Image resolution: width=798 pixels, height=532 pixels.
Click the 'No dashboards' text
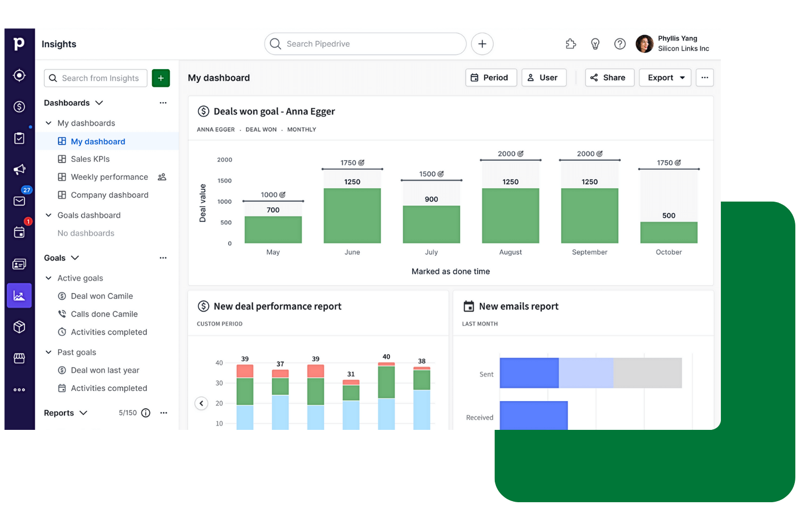tap(86, 233)
